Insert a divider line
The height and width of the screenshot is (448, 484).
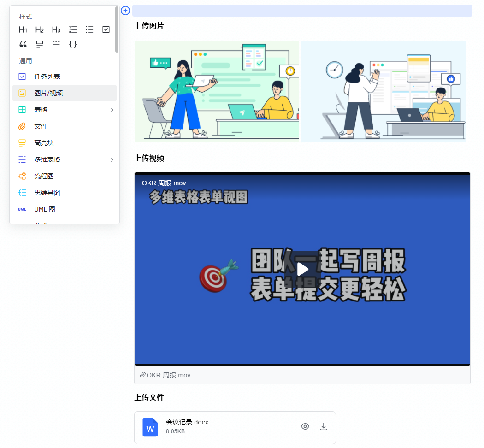coord(56,44)
